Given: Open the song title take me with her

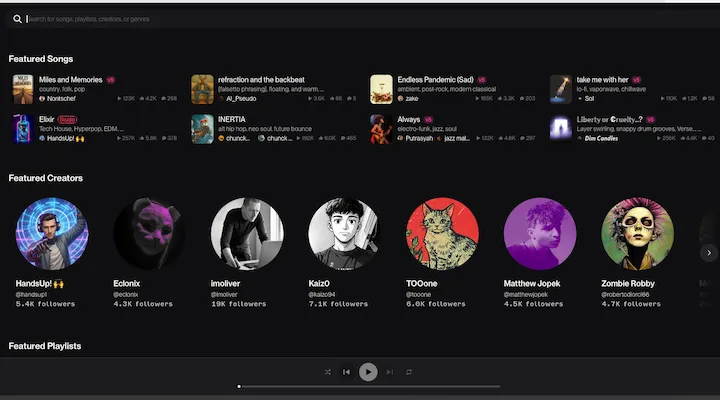Looking at the screenshot, I should click(x=602, y=80).
